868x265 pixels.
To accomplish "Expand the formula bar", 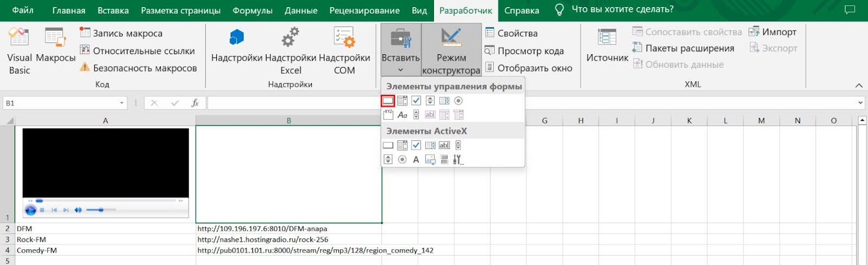I will click(x=860, y=103).
